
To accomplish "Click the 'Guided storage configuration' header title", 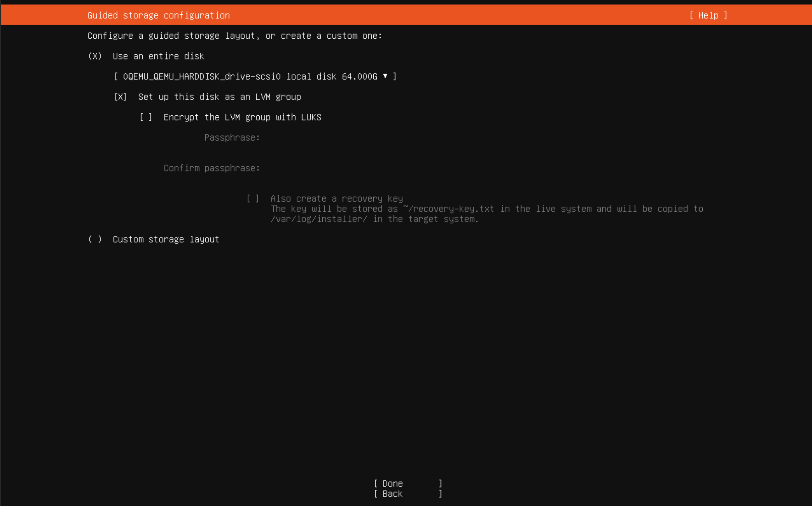I will point(158,15).
